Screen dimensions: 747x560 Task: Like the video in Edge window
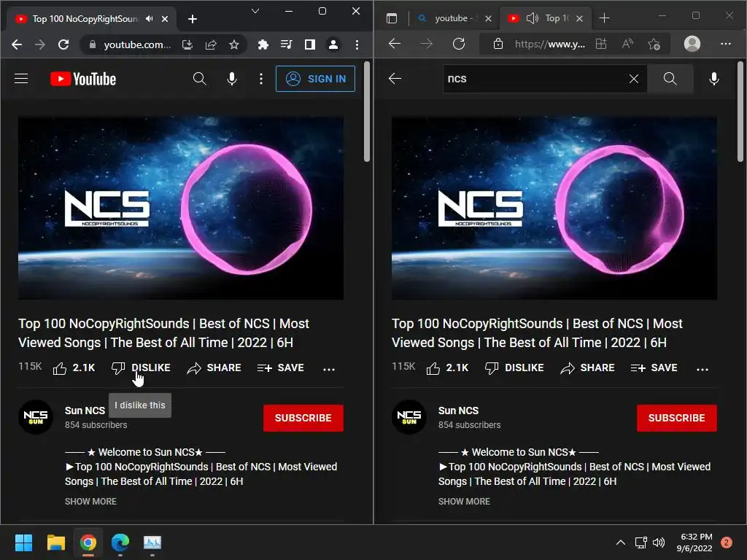click(x=447, y=367)
